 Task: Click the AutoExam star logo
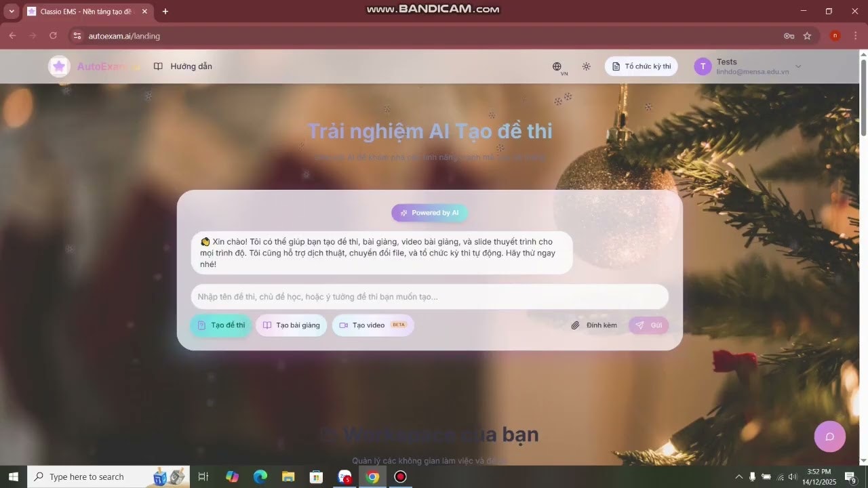coord(59,66)
